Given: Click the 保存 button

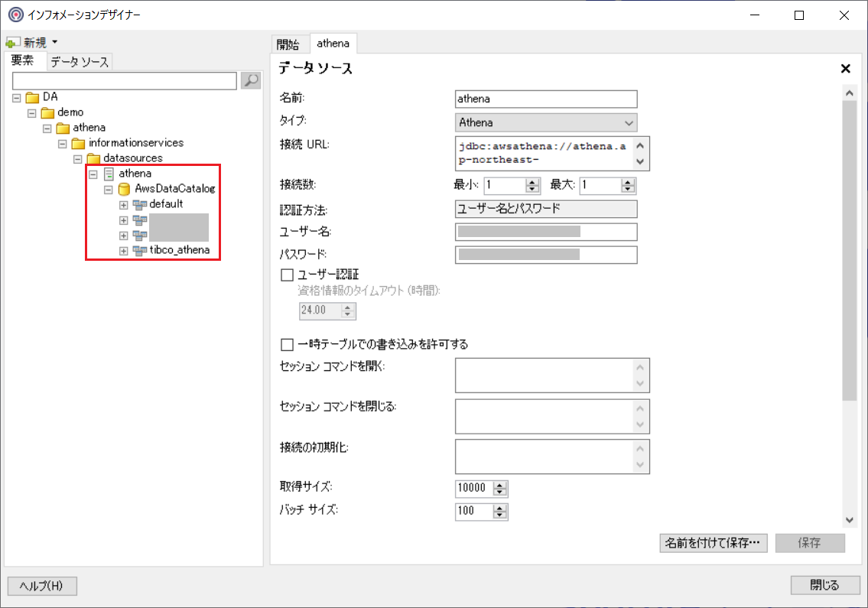Looking at the screenshot, I should 810,543.
